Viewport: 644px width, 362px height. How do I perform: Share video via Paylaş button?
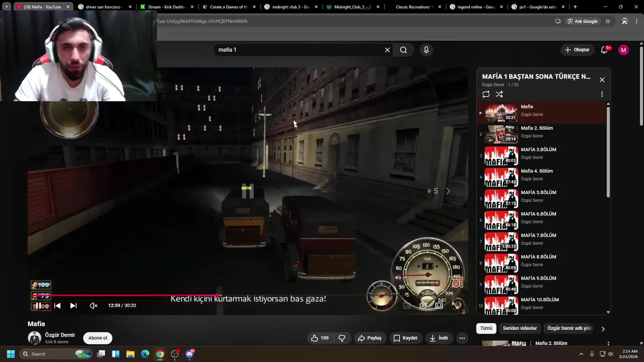369,338
